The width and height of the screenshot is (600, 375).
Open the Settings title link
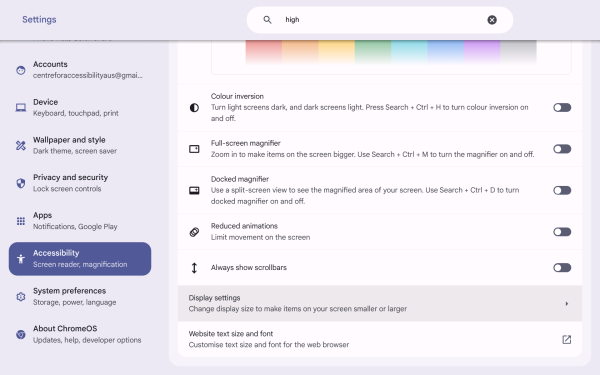(x=39, y=20)
